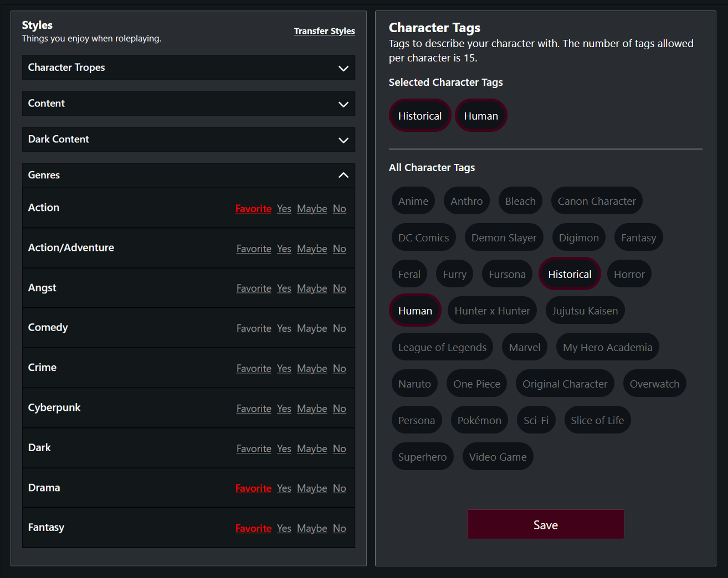Choose Yes for Crime genre

coord(284,368)
